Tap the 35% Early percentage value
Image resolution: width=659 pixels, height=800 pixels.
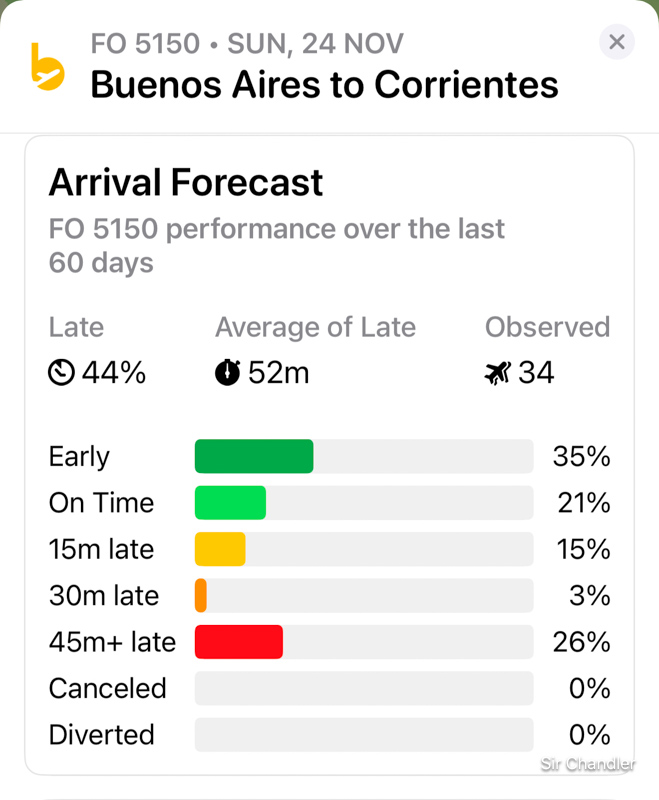581,457
